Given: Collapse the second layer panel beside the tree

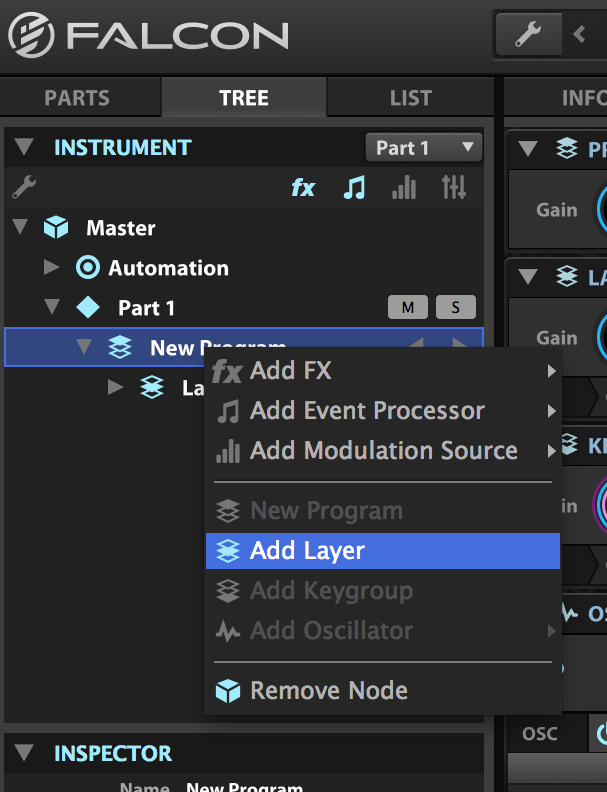Looking at the screenshot, I should tap(528, 276).
